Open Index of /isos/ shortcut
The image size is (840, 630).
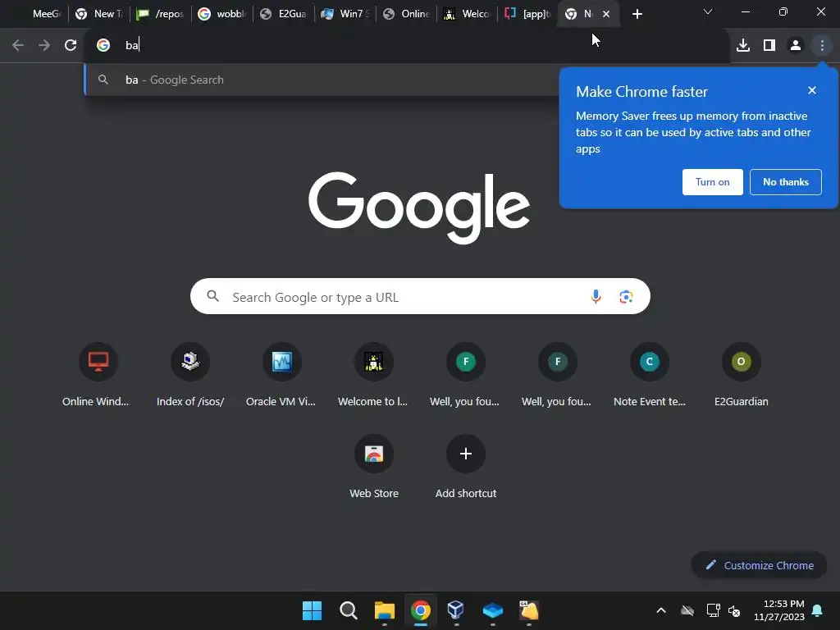point(190,376)
